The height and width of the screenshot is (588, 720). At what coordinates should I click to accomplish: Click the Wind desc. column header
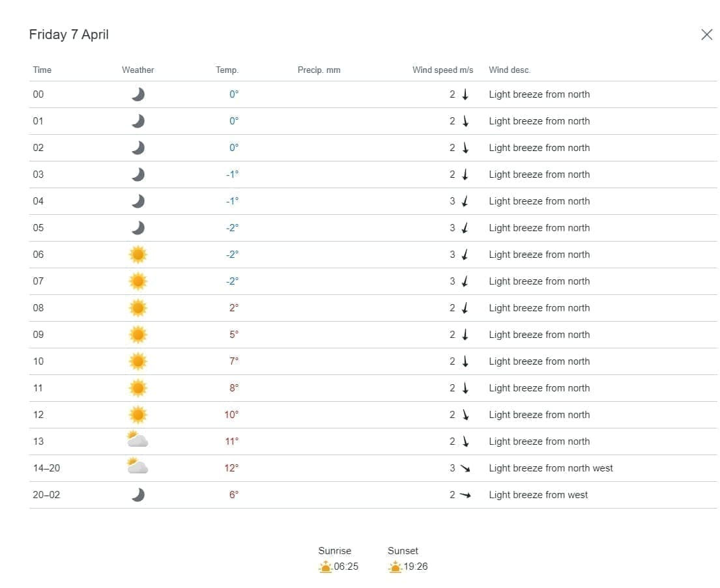tap(510, 70)
